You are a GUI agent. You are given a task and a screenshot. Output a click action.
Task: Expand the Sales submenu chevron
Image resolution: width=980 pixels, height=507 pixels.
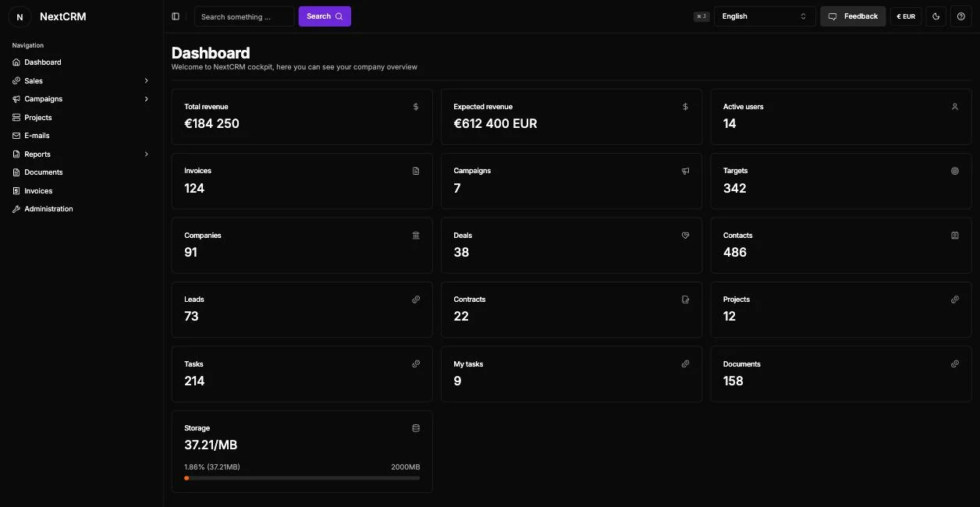click(x=146, y=81)
